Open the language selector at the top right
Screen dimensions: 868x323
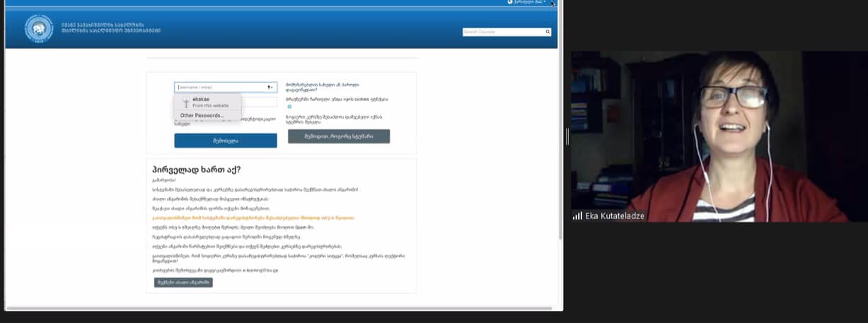[x=527, y=2]
